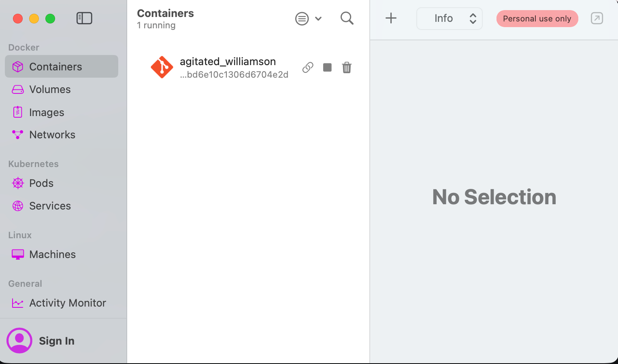Click the Kubernetes Pods wheel icon
Screen dimensions: 618x364
tap(18, 183)
